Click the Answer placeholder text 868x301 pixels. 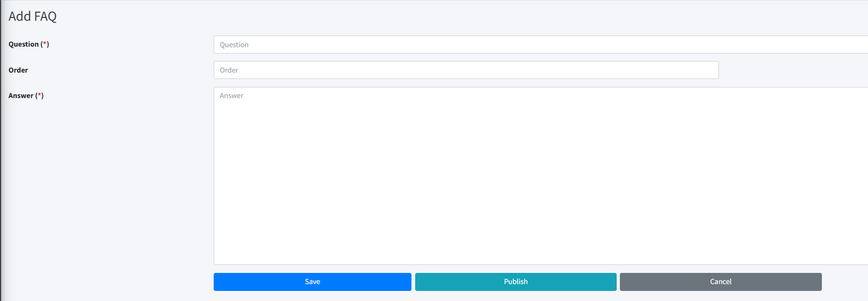tap(232, 96)
